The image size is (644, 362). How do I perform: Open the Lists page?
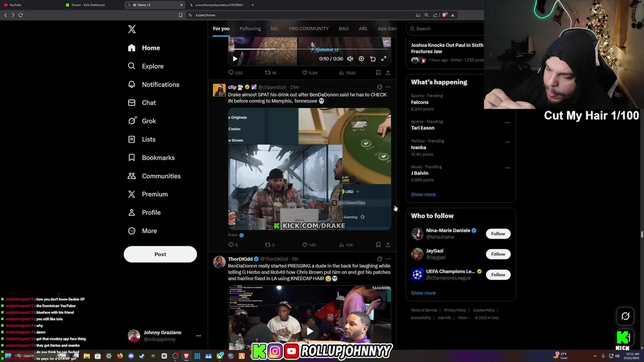[x=141, y=139]
